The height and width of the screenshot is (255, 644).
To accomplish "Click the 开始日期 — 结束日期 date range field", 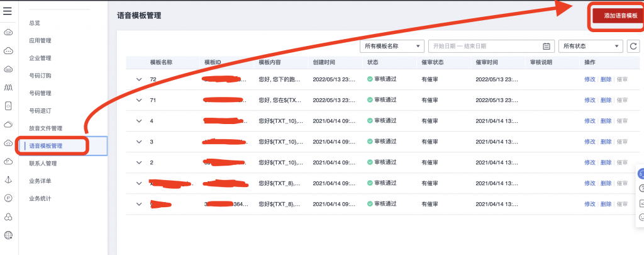I will click(491, 46).
